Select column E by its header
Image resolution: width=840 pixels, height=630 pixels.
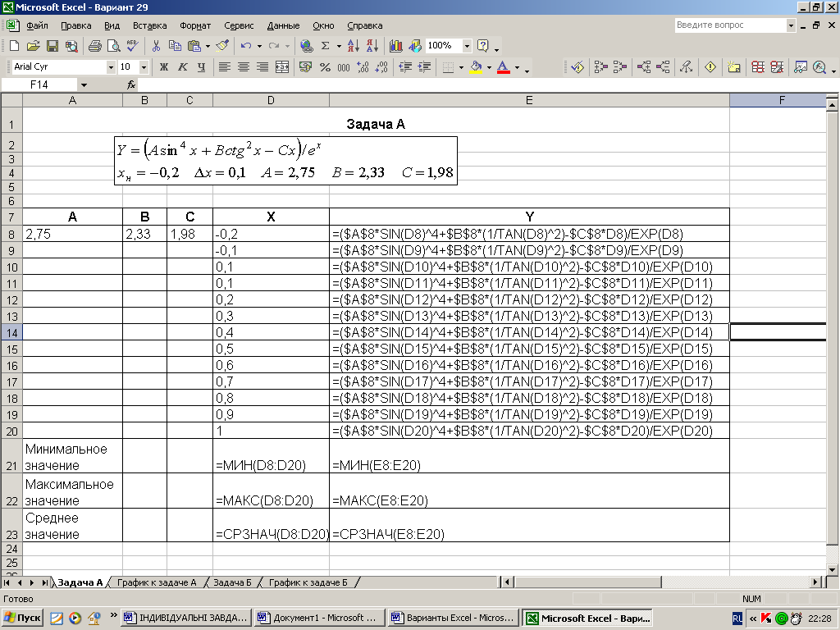point(529,100)
